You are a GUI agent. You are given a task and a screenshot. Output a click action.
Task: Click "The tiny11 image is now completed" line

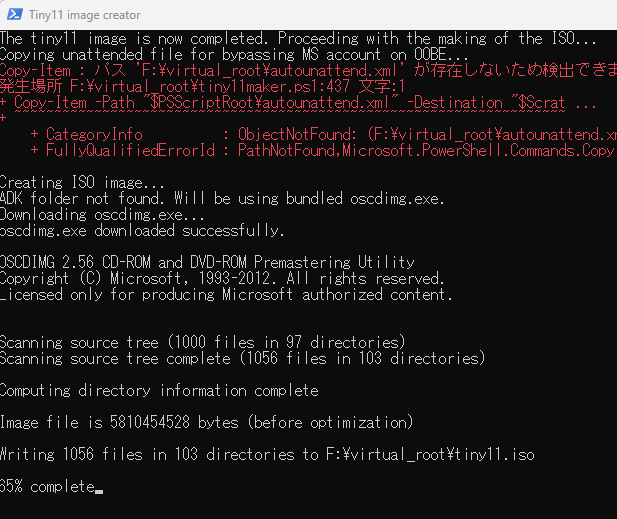(297, 38)
